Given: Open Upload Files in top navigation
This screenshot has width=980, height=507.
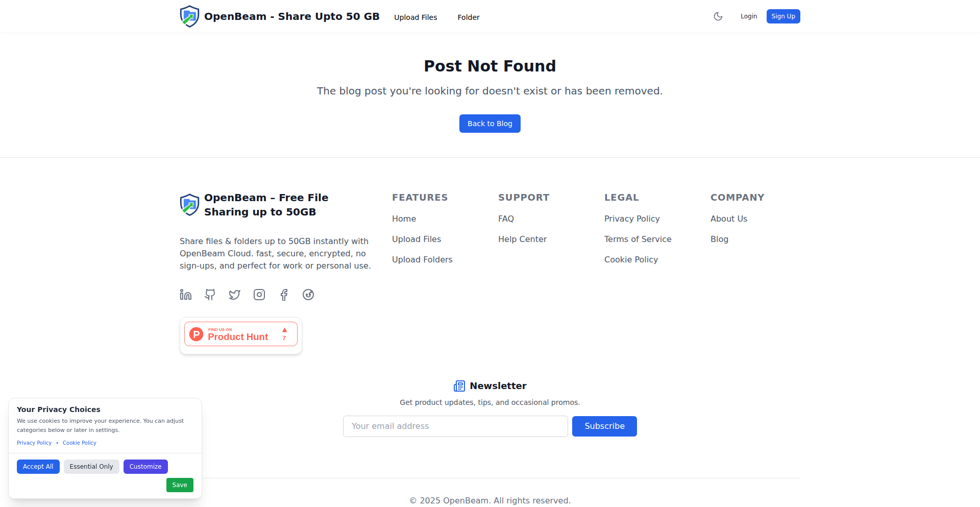Looking at the screenshot, I should coord(415,17).
